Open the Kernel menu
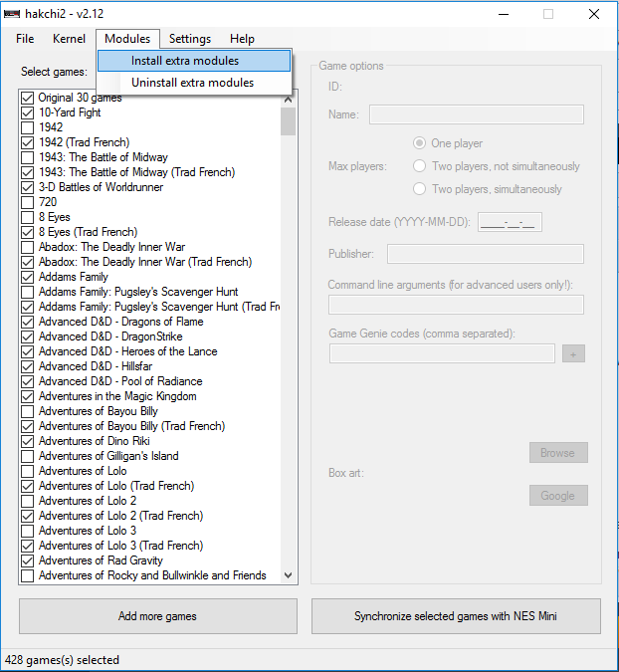 pos(69,39)
